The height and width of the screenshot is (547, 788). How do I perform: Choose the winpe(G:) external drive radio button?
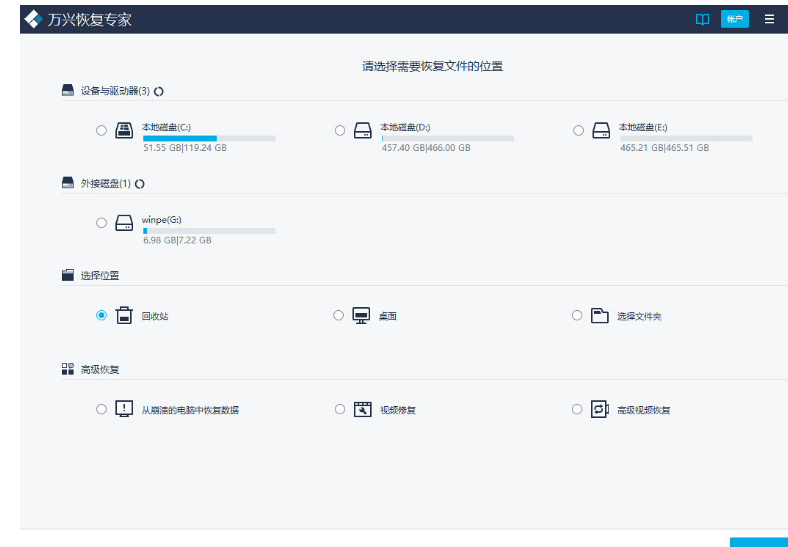coord(102,223)
